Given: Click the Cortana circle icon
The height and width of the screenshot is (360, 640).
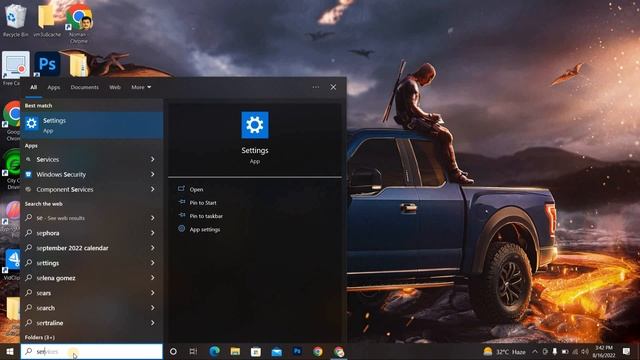Looking at the screenshot, I should (x=173, y=351).
